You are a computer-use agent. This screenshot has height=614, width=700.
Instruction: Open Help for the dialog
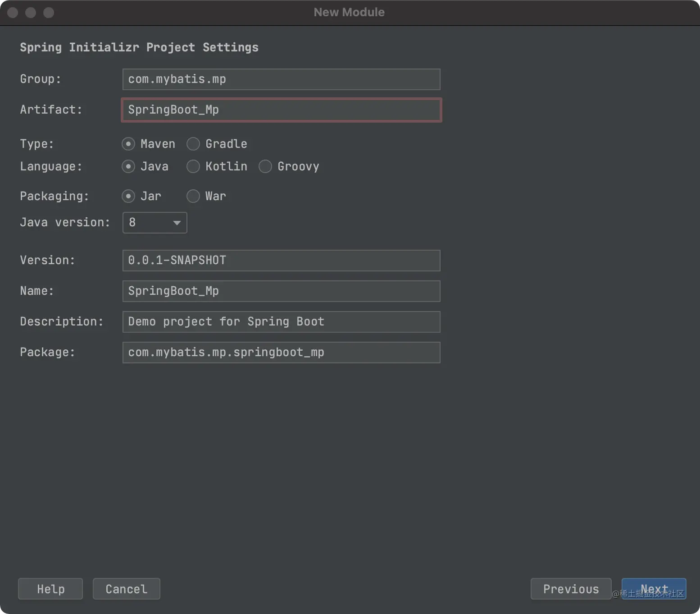coord(50,589)
